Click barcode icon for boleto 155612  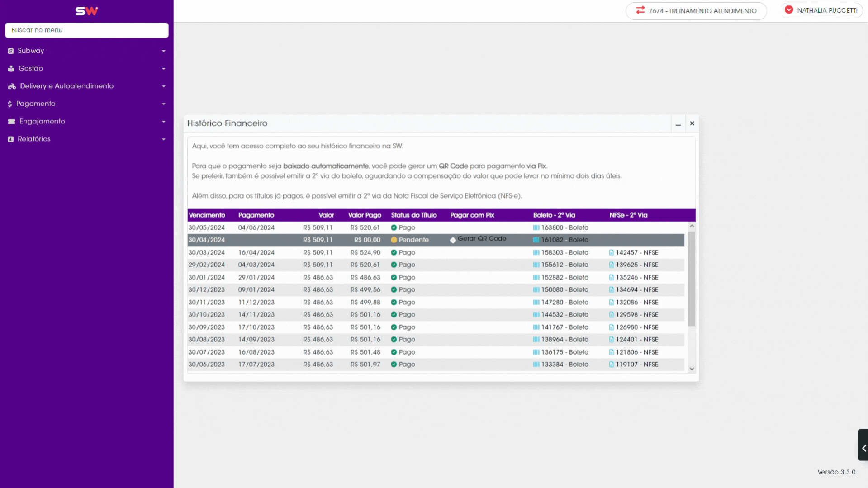(536, 265)
